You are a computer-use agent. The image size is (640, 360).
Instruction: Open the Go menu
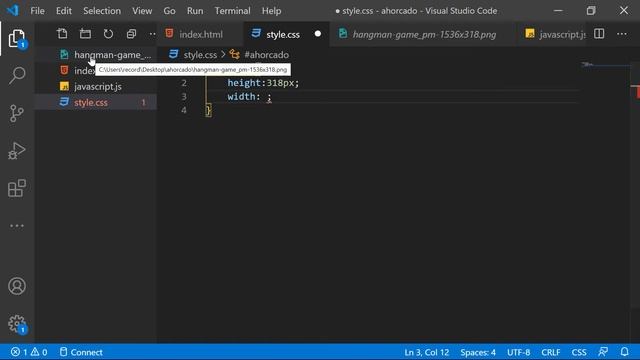[169, 11]
